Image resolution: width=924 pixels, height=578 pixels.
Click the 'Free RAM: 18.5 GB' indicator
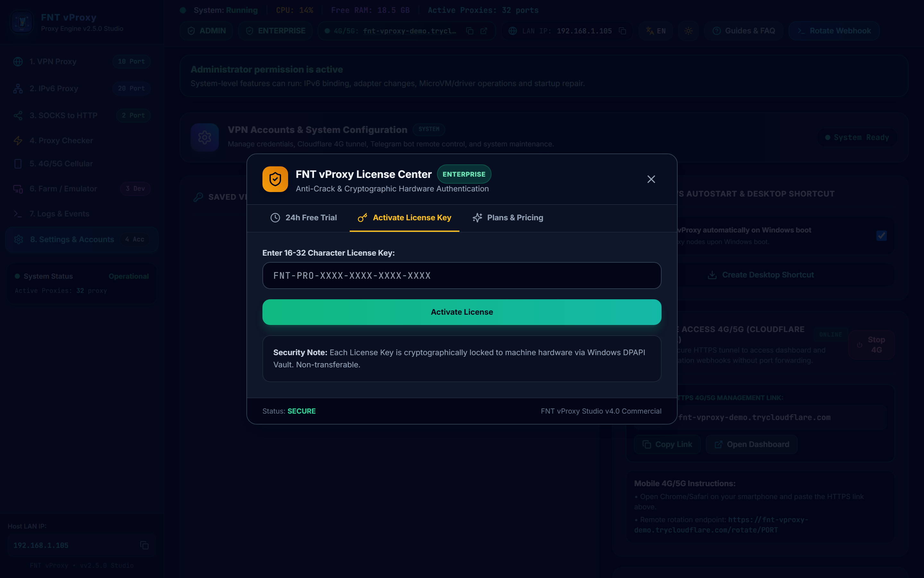pyautogui.click(x=370, y=10)
